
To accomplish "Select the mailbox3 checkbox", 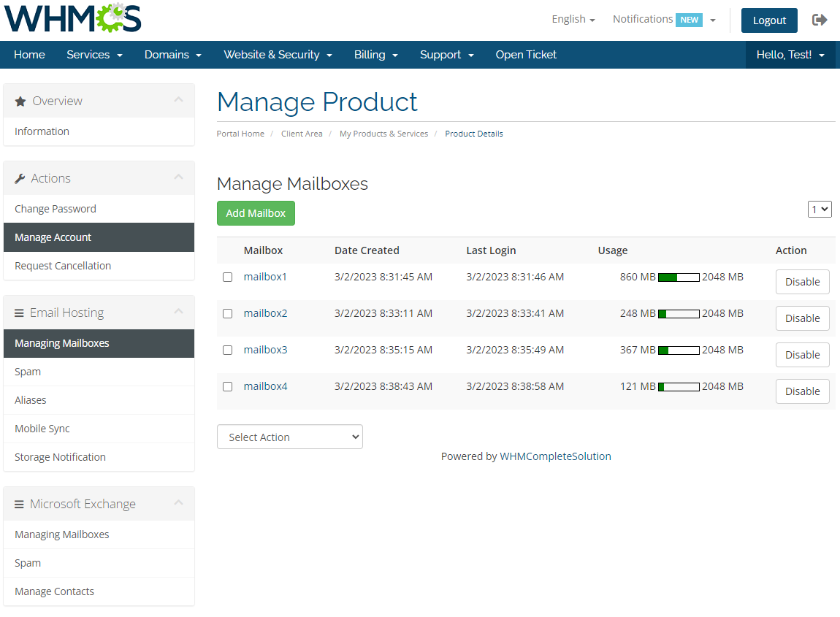I will pos(228,350).
